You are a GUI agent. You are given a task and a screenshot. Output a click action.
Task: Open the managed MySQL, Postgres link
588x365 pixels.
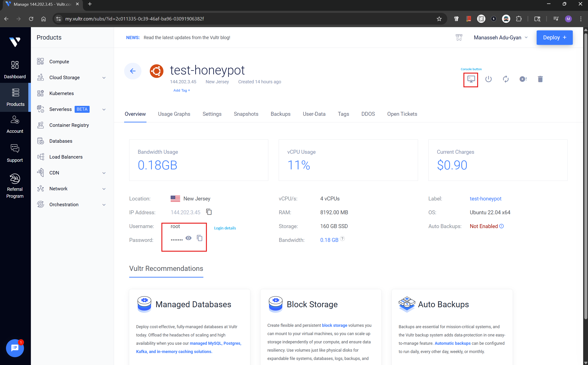point(215,343)
